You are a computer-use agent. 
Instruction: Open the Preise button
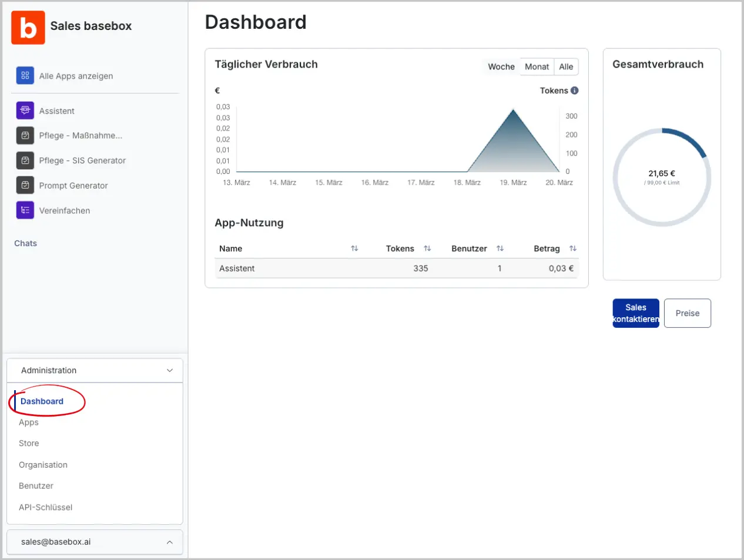coord(687,313)
